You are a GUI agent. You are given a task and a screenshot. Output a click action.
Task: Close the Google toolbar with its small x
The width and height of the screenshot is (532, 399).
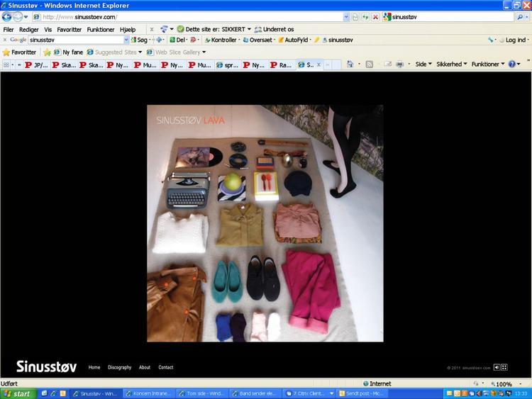[x=5, y=40]
